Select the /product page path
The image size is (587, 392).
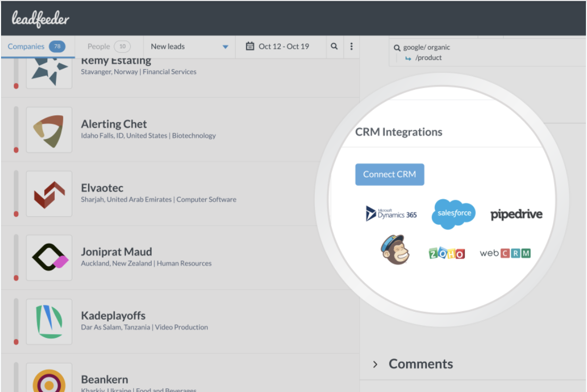(x=428, y=57)
